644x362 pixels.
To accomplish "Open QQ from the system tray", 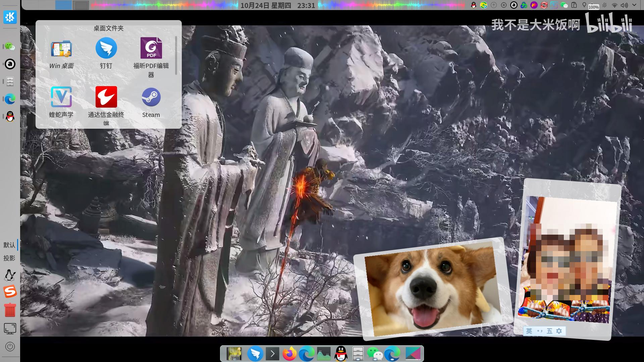I will click(474, 5).
